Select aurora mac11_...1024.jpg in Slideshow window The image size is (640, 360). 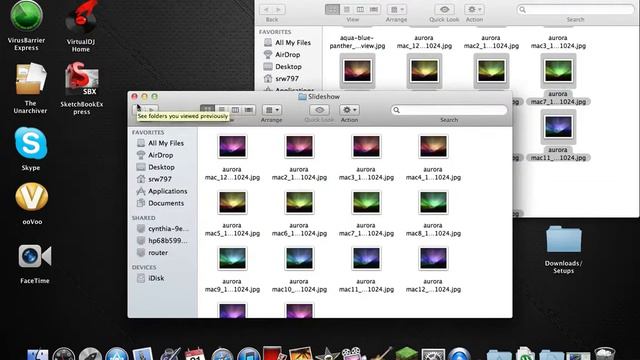(x=366, y=258)
